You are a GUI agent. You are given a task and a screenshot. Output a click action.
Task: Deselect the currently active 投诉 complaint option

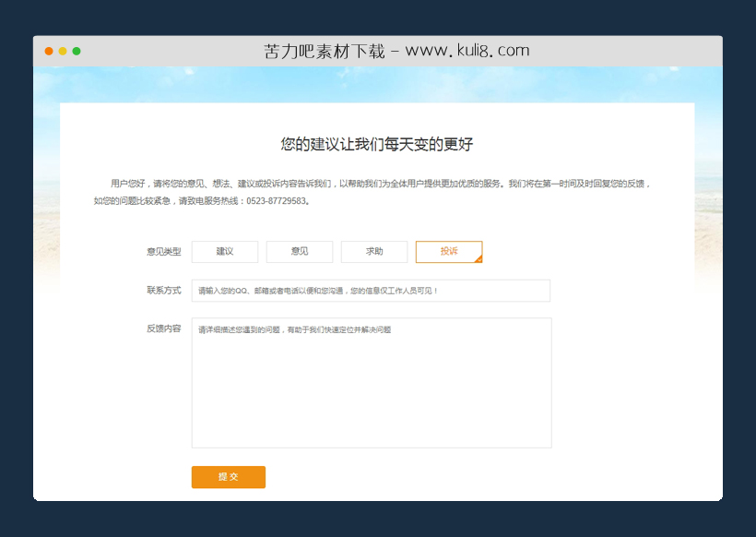(448, 251)
